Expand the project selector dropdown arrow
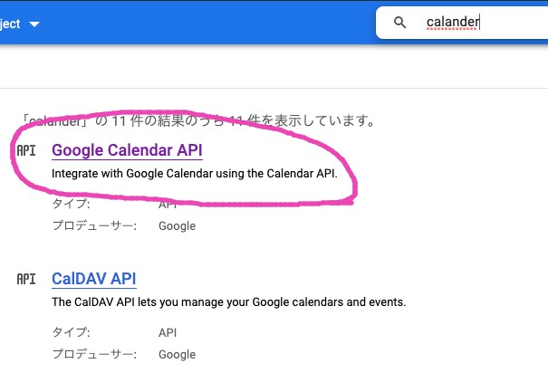Screen dimensions: 548x392 point(34,24)
